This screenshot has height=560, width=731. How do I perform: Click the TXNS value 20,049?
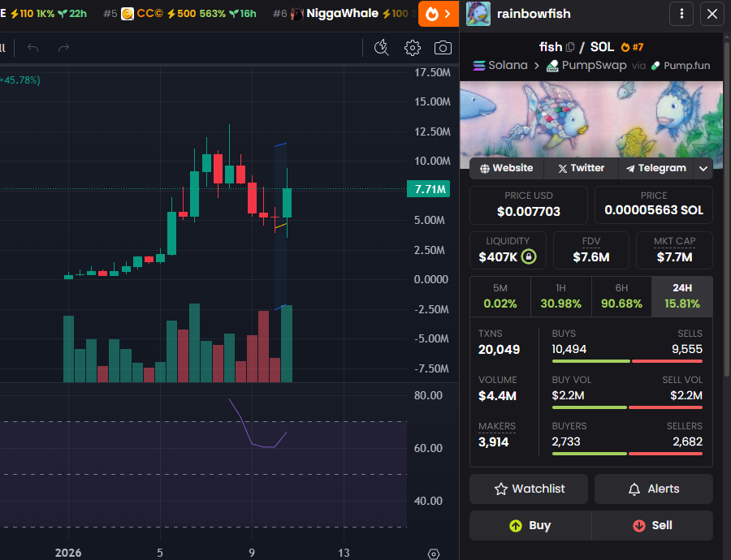(499, 350)
